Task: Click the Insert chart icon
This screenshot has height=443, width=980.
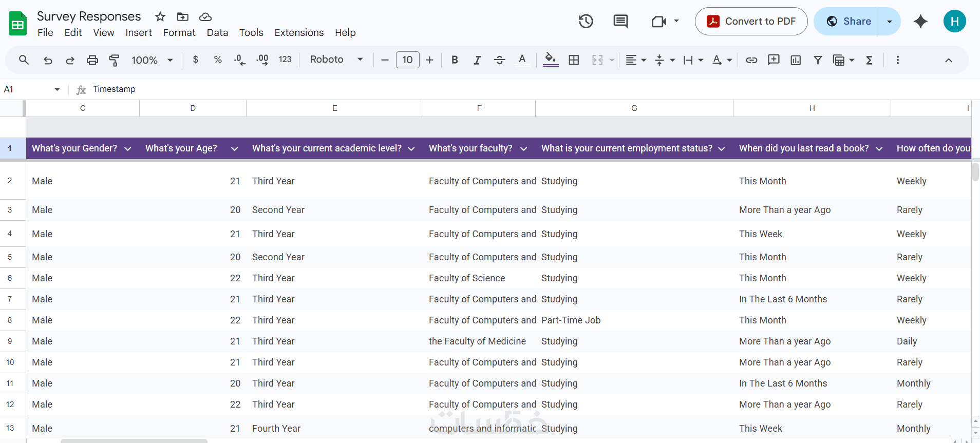Action: (796, 60)
